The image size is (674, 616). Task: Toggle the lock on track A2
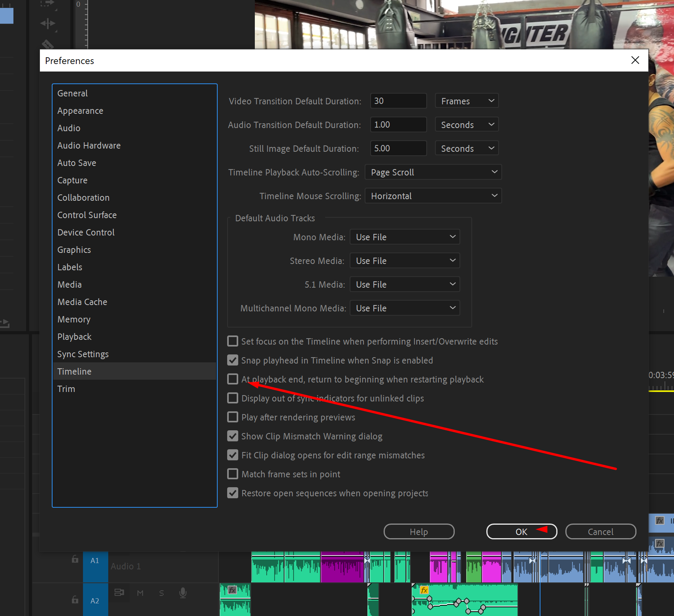(x=75, y=599)
